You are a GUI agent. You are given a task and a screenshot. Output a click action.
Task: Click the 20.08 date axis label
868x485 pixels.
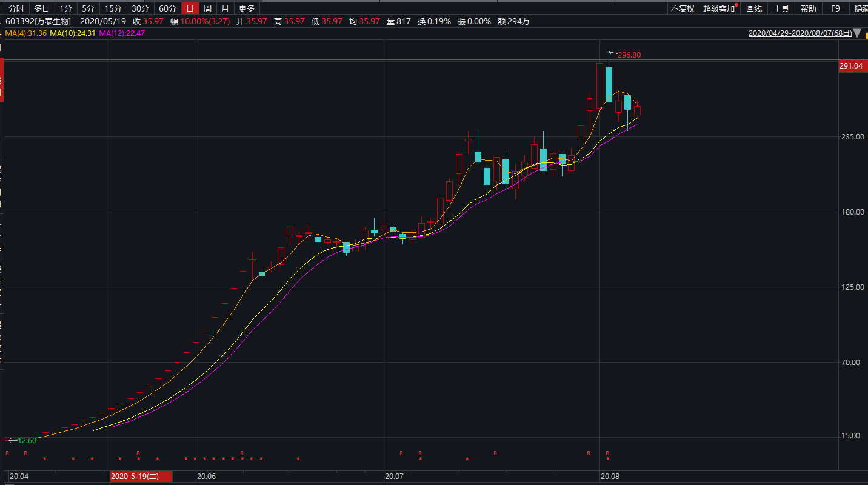coord(610,477)
